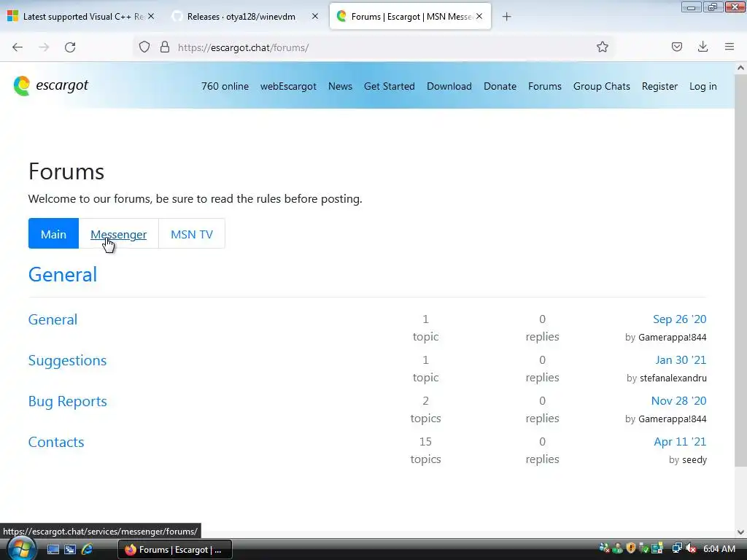Click username seedy
747x560 pixels.
(694, 460)
